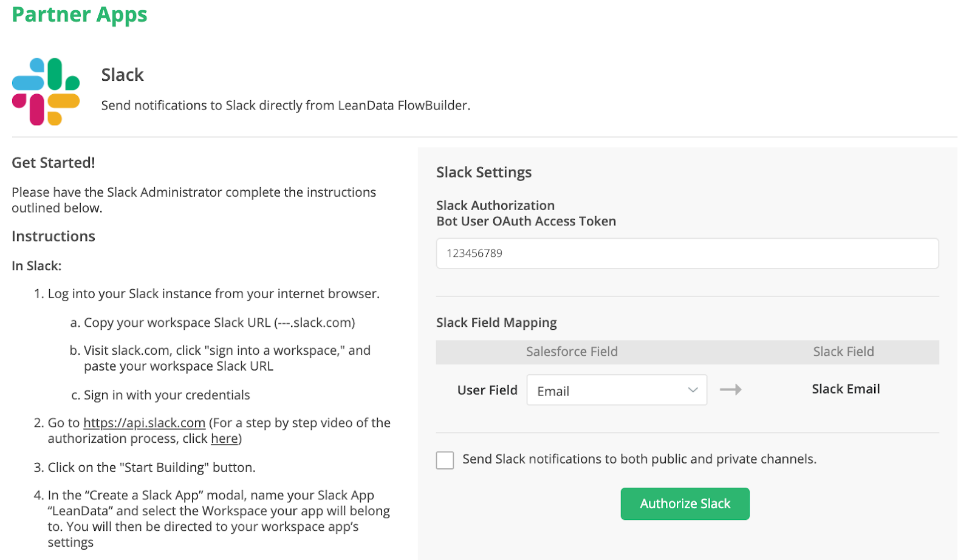Click the "here" link for the authorization video
This screenshot has height=560, width=972.
point(224,439)
